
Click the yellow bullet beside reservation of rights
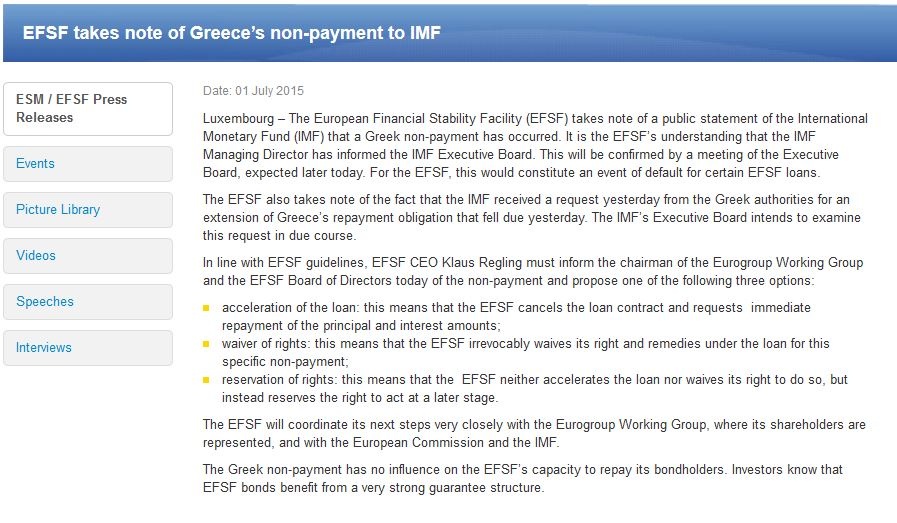207,381
